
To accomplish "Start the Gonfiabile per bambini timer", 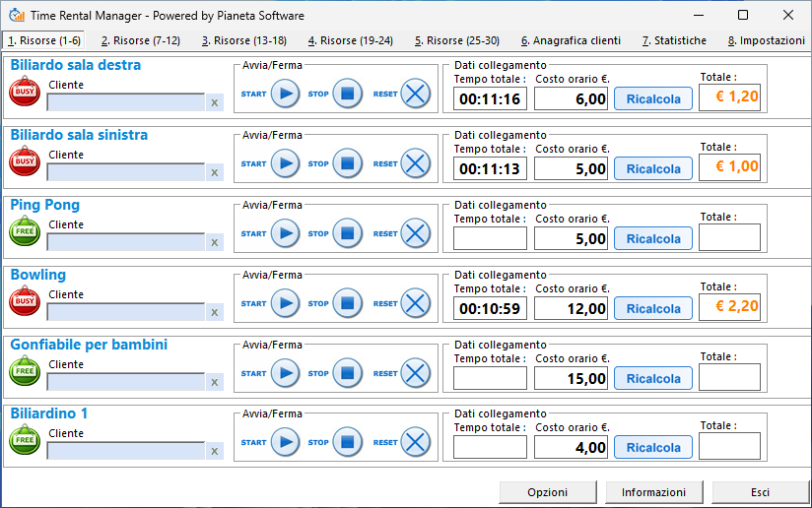I will pos(286,373).
